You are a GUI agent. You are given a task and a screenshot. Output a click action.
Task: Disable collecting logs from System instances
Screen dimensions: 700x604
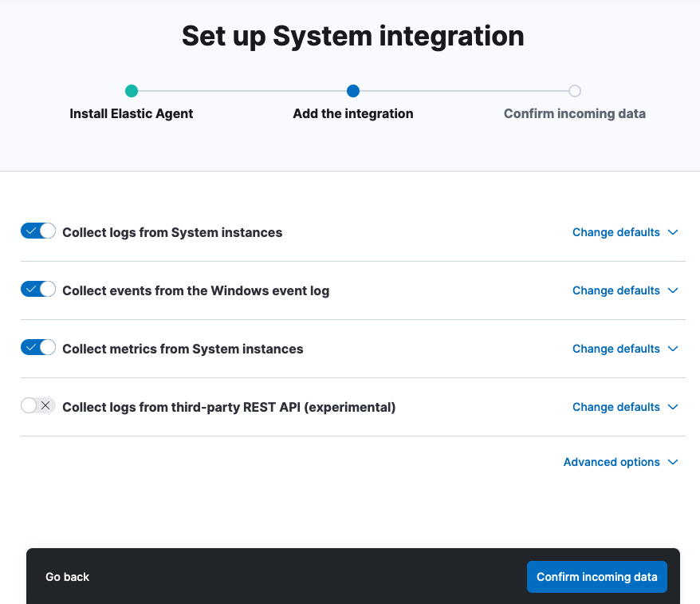[37, 231]
